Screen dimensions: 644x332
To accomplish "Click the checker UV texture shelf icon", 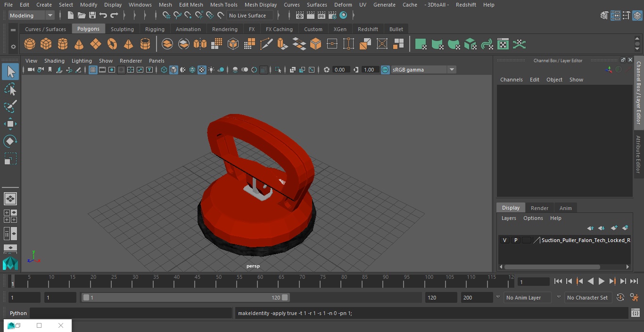I will [x=503, y=44].
